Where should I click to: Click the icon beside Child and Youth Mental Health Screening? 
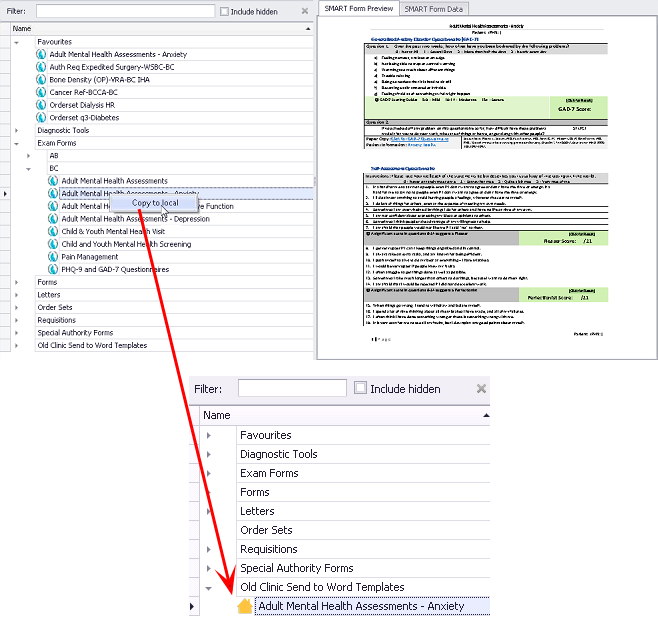[x=53, y=244]
